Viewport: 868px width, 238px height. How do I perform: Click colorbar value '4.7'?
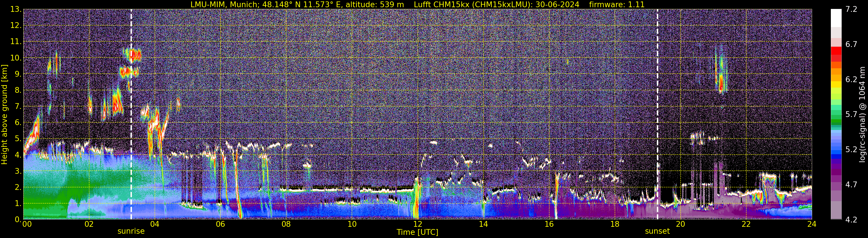click(x=851, y=184)
